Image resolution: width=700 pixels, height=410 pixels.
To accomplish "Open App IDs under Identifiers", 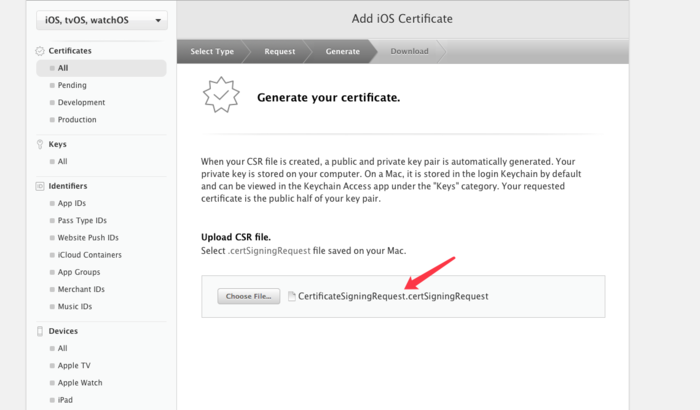I will (71, 203).
